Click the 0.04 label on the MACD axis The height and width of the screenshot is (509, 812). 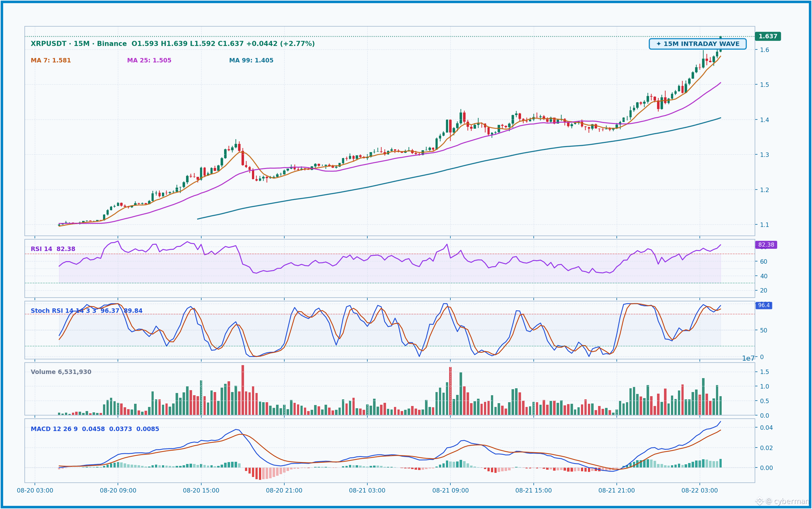click(x=766, y=428)
